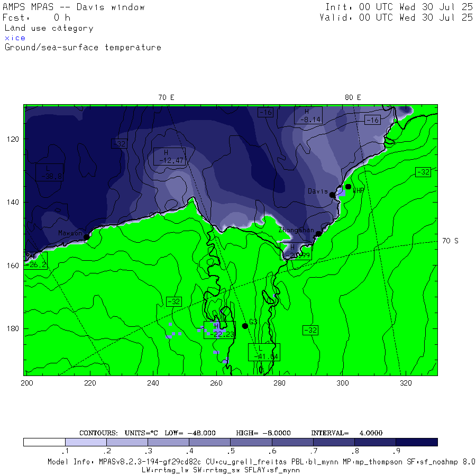Image resolution: width=476 pixels, height=476 pixels.
Task: Click the '-32' contour label left of H -22.23
Action: [x=174, y=301]
